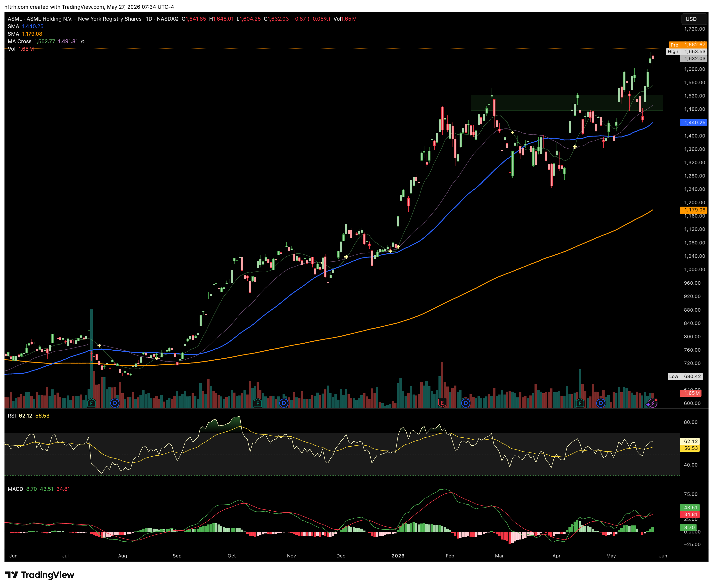Open the mid-October green earnings E marker
The height and width of the screenshot is (588, 713).
point(258,403)
